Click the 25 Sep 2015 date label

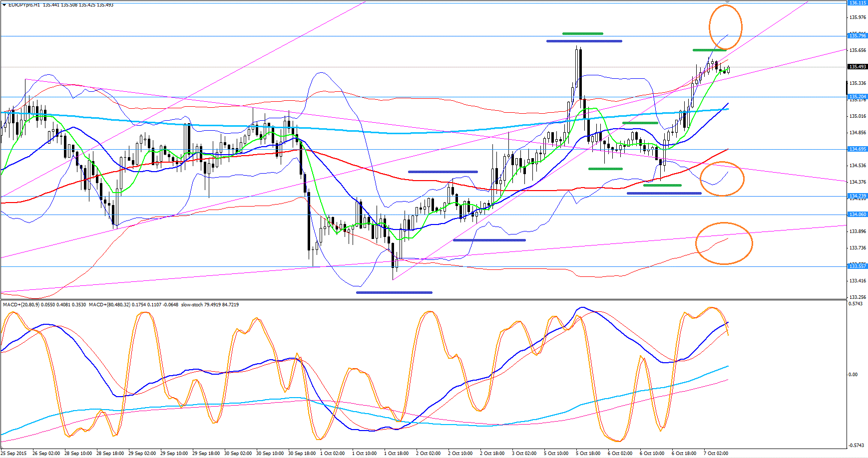click(14, 454)
